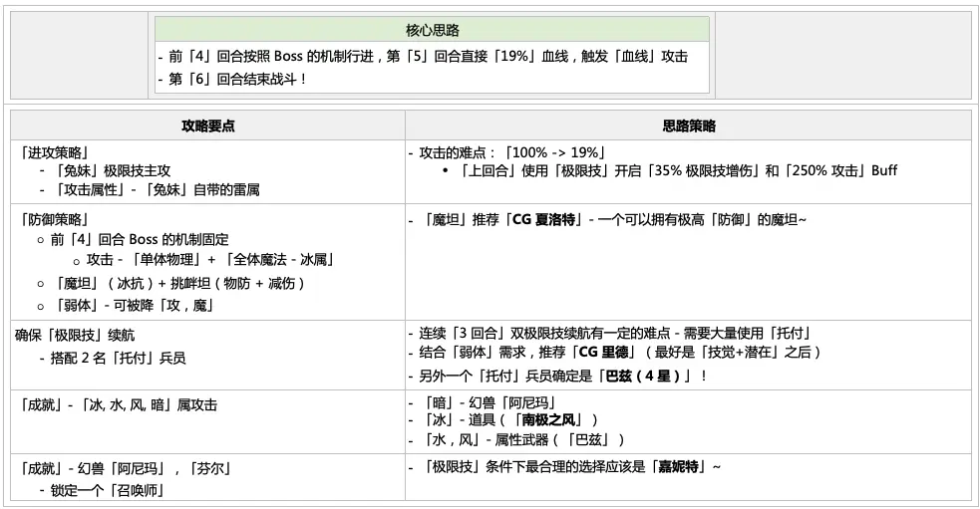Click the 「进攻策略」 heading
980x509 pixels.
(55, 152)
